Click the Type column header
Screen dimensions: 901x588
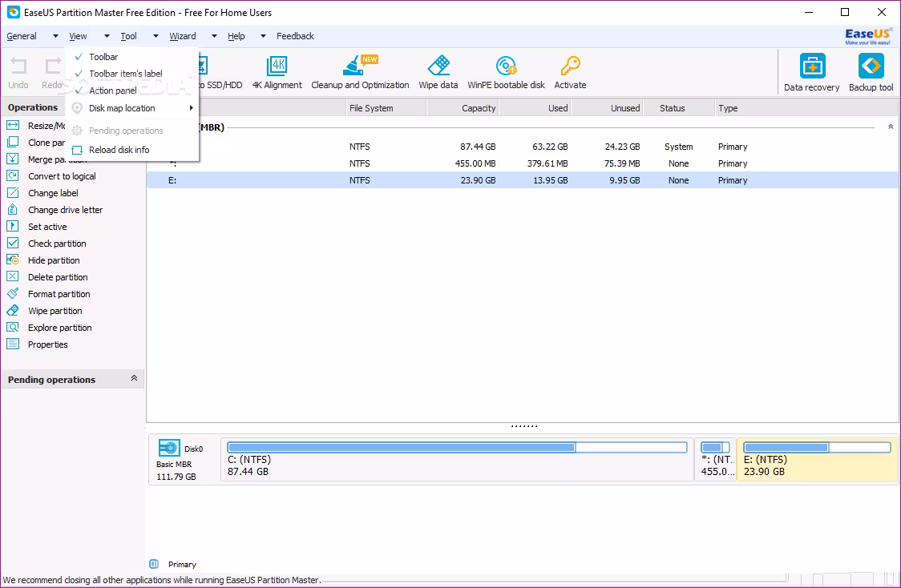point(805,108)
